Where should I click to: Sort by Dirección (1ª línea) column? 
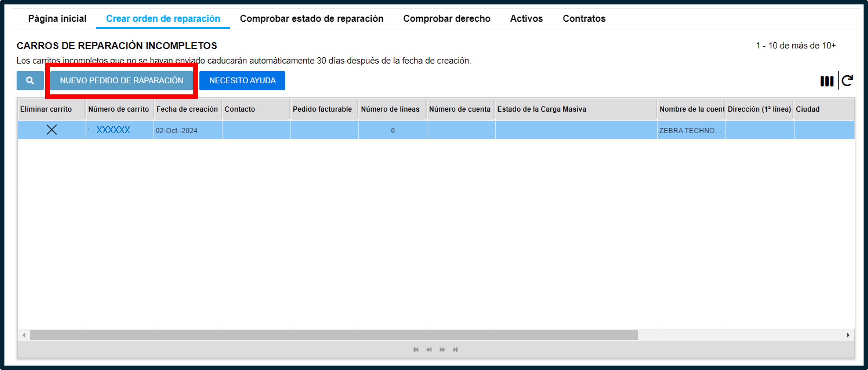tap(760, 109)
